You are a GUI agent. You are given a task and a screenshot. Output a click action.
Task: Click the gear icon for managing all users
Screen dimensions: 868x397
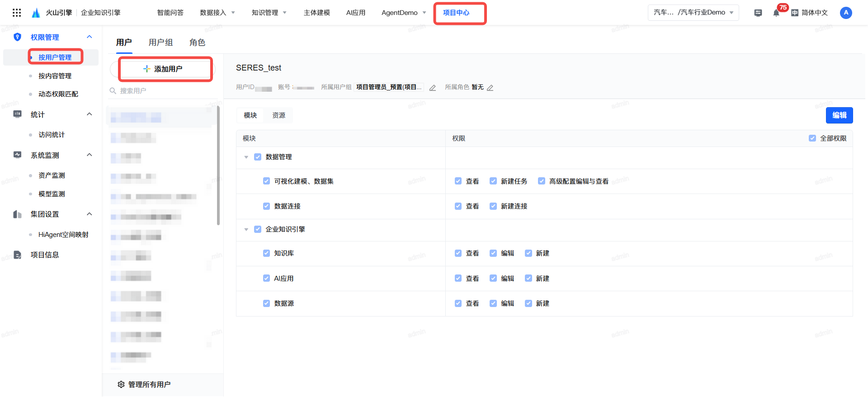tap(121, 384)
